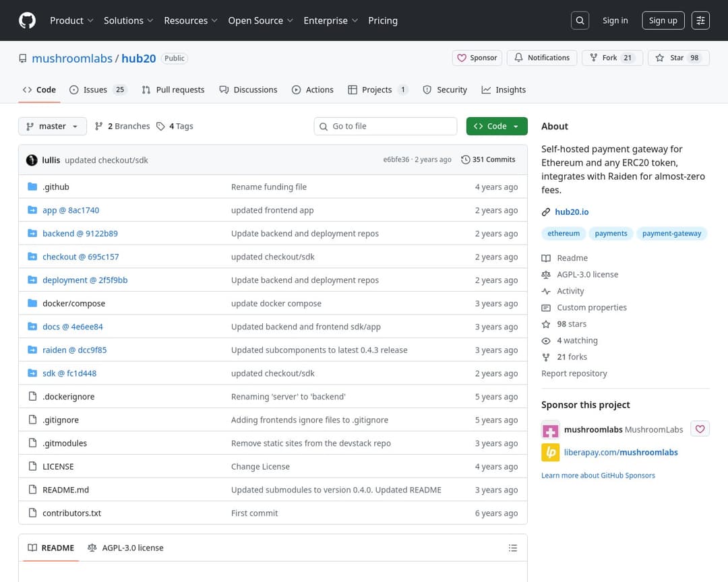Viewport: 728px width, 582px height.
Task: Select the README tab below the file list
Action: [51, 548]
